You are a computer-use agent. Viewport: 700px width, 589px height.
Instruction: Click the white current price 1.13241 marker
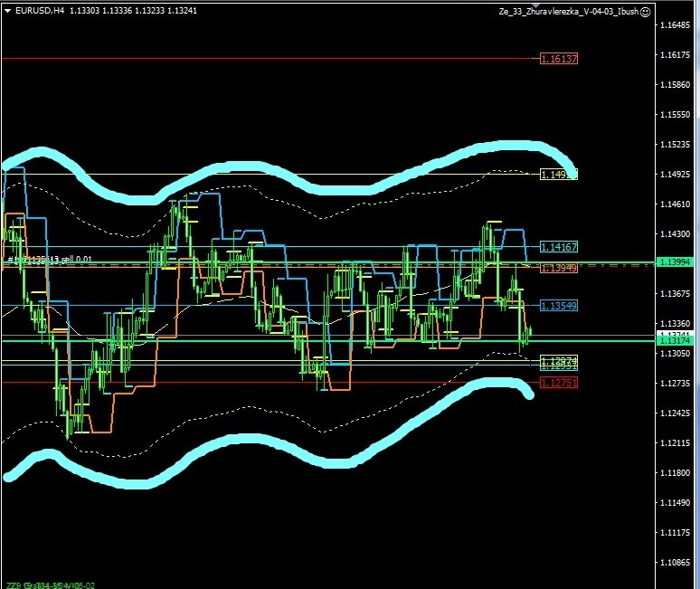676,334
